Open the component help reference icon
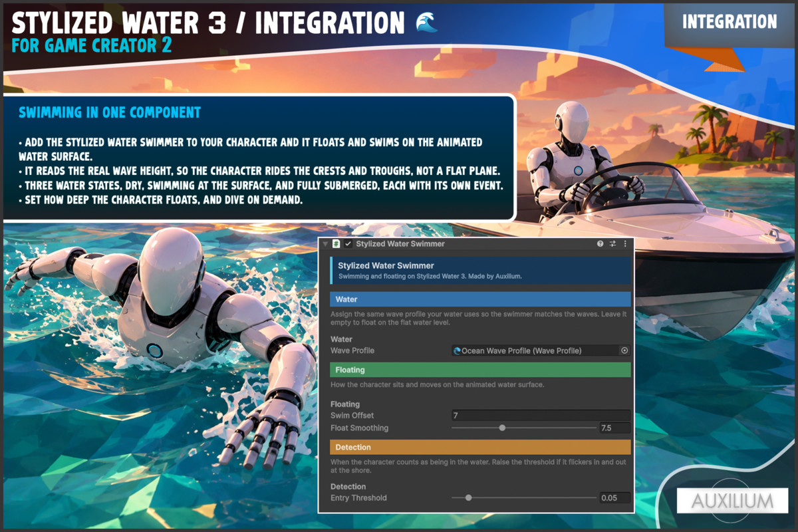 (x=600, y=244)
